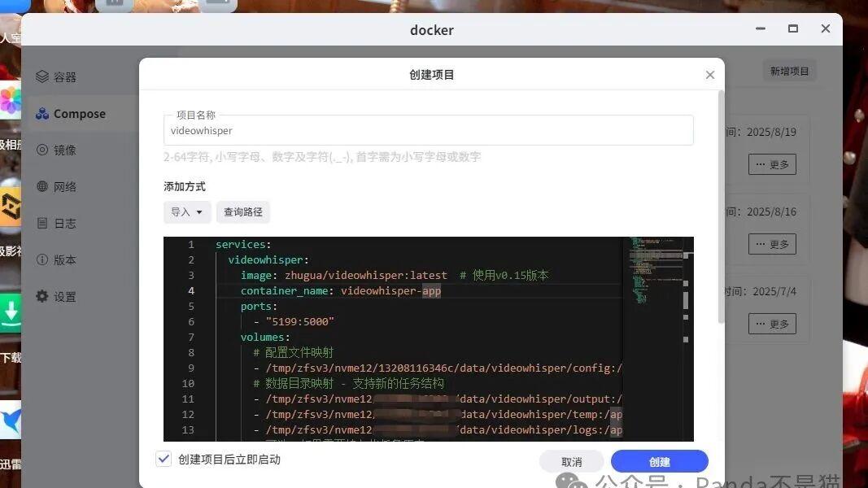Click the dialog's vertical scrollbar

click(721, 207)
